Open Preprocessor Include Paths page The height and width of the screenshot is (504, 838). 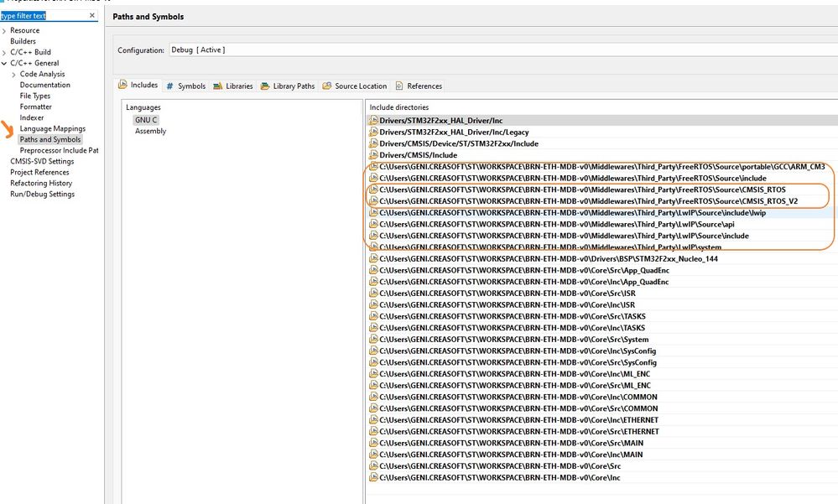pyautogui.click(x=59, y=151)
